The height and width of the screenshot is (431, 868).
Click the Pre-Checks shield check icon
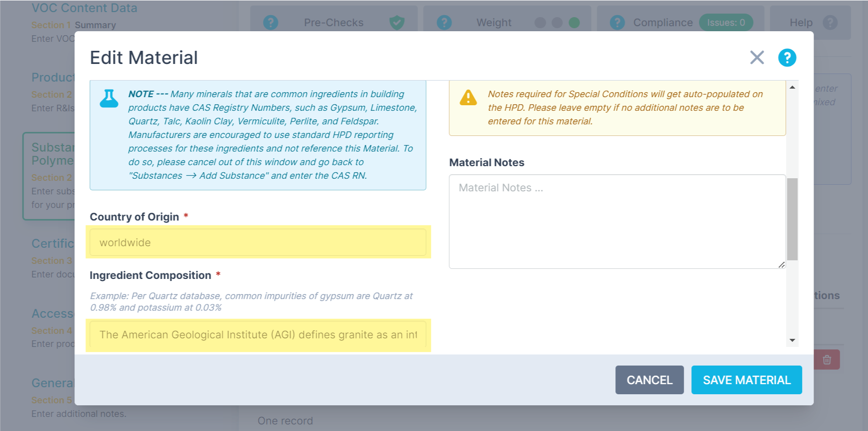coord(397,23)
